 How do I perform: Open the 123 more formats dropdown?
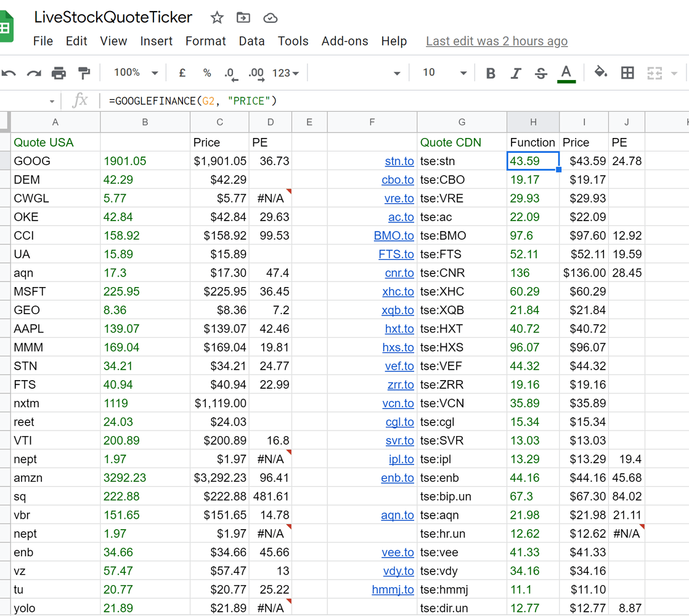[285, 73]
